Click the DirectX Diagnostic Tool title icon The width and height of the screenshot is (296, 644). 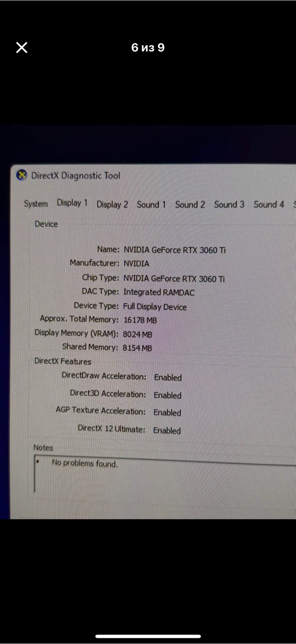click(x=21, y=175)
